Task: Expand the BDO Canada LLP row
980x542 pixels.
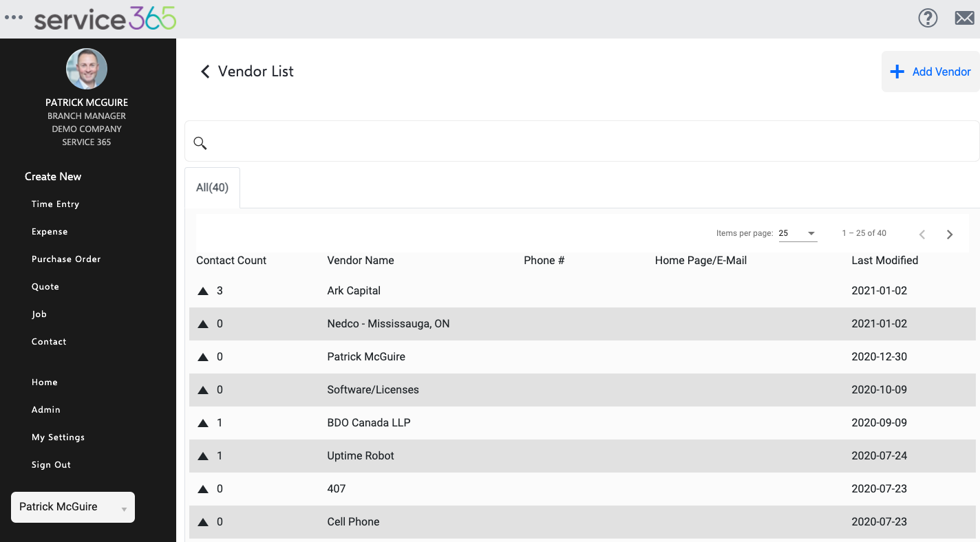Action: [203, 423]
